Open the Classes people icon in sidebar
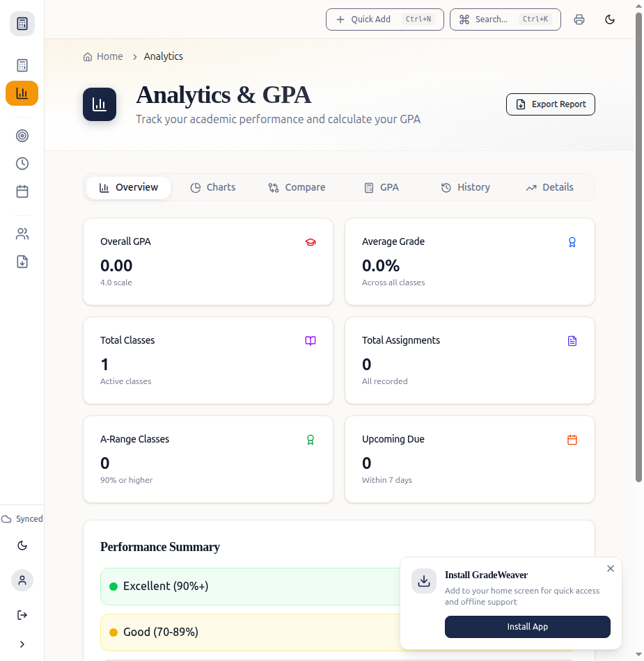 click(22, 234)
